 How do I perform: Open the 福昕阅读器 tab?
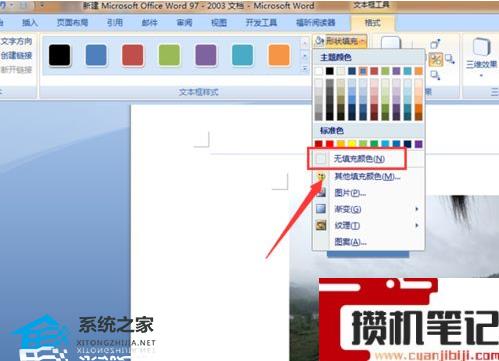click(x=316, y=23)
